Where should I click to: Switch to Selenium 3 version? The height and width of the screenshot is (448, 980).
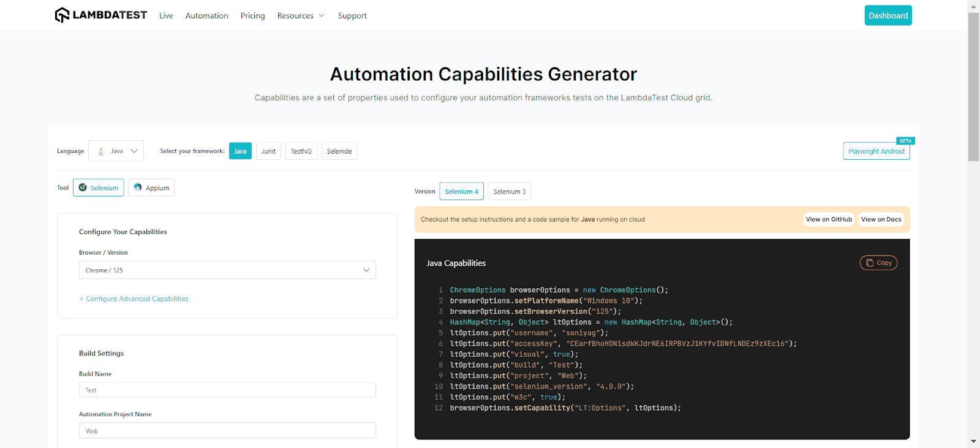coord(510,192)
